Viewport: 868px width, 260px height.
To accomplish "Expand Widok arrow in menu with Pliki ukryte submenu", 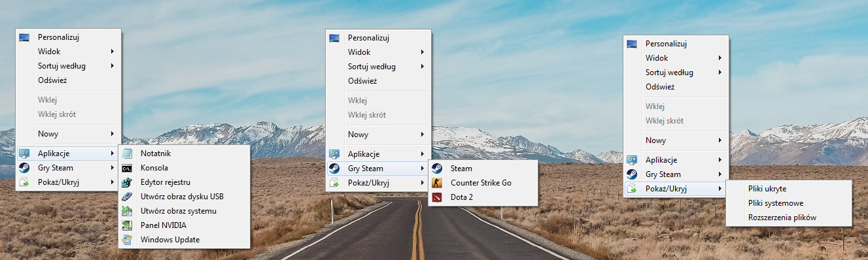I will click(x=720, y=57).
